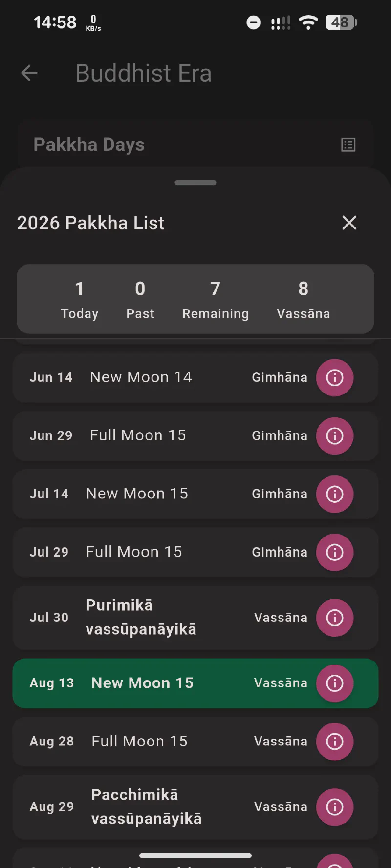Tap the bottom sheet drag handle
This screenshot has width=391, height=868.
(195, 183)
